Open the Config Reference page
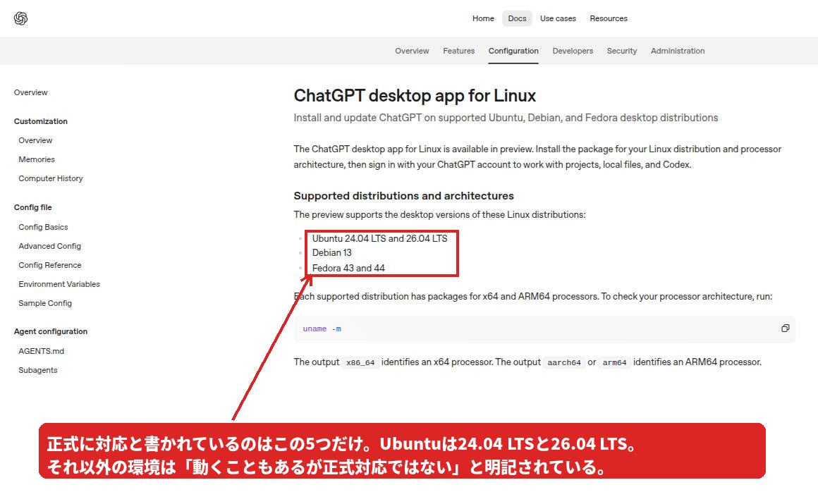The width and height of the screenshot is (818, 504). pos(50,265)
